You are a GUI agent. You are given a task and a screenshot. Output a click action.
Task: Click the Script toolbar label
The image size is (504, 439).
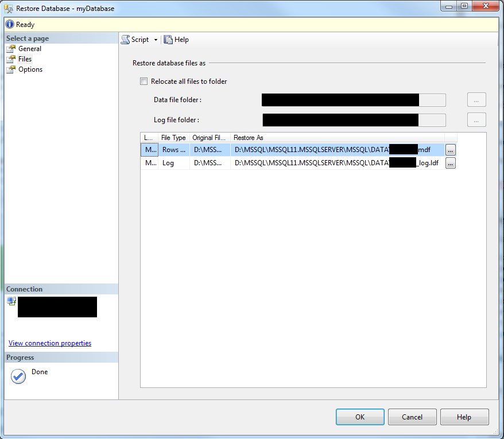tap(140, 40)
